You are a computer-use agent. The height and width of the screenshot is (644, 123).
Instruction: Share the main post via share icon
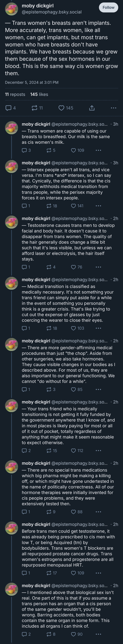tap(92, 108)
